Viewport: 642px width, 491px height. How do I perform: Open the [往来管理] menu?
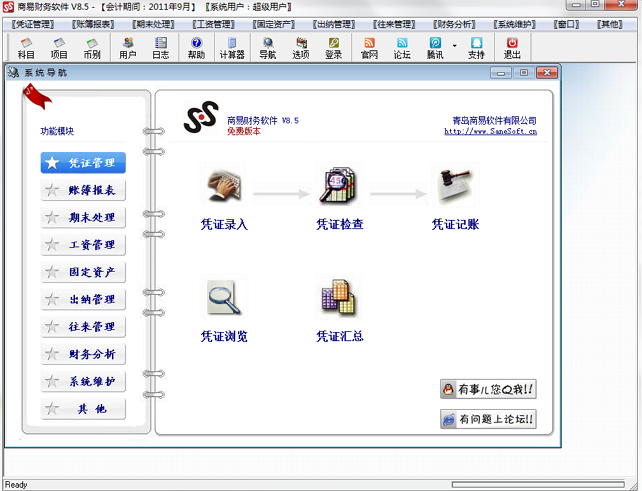point(394,25)
